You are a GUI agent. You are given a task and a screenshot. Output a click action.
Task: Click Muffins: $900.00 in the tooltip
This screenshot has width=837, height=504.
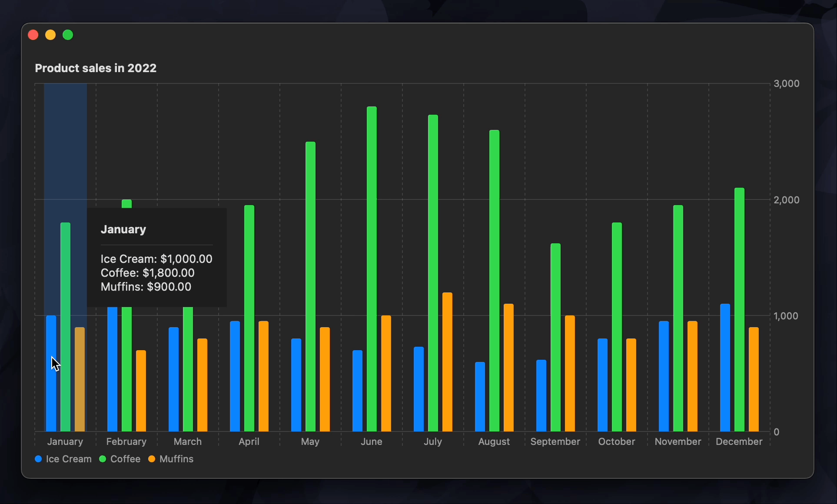tap(146, 287)
